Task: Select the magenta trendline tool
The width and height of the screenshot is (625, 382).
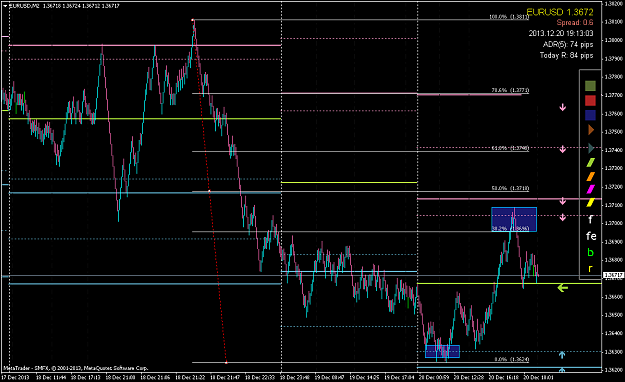Action: coord(590,189)
